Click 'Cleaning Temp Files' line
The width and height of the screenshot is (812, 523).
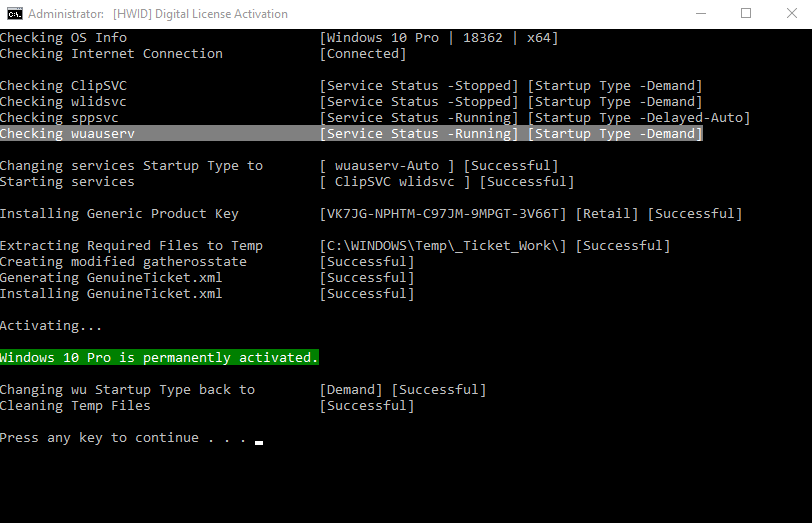pyautogui.click(x=75, y=406)
